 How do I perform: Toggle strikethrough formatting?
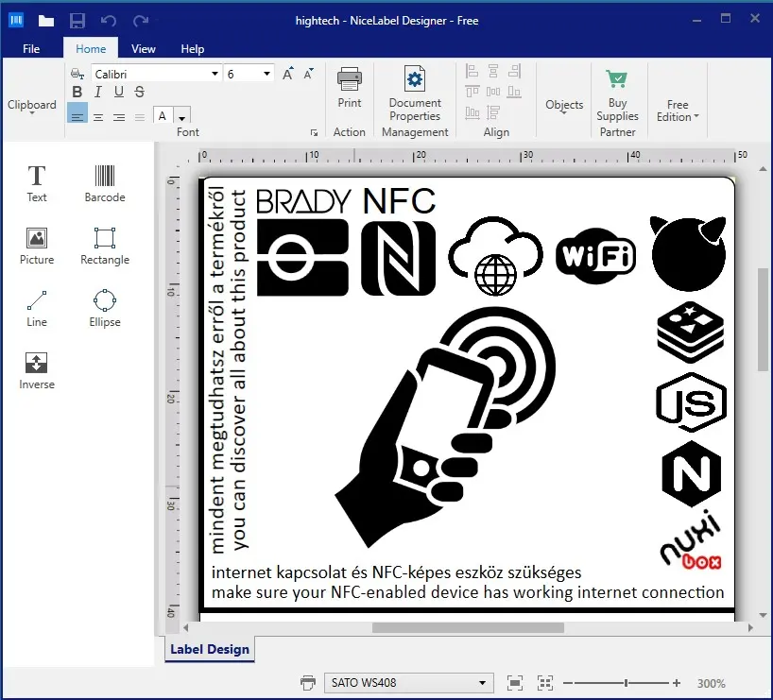(x=140, y=92)
